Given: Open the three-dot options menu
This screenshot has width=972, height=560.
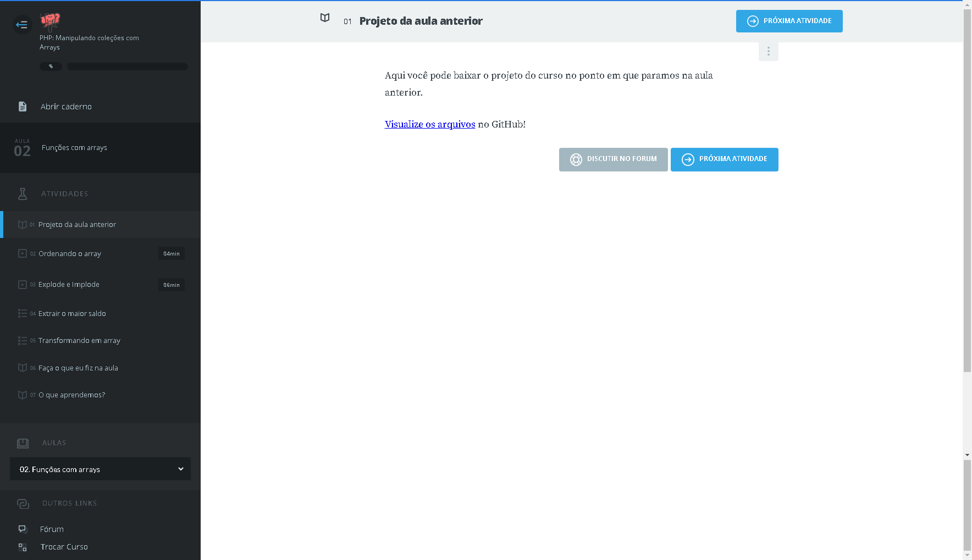Looking at the screenshot, I should pos(768,52).
